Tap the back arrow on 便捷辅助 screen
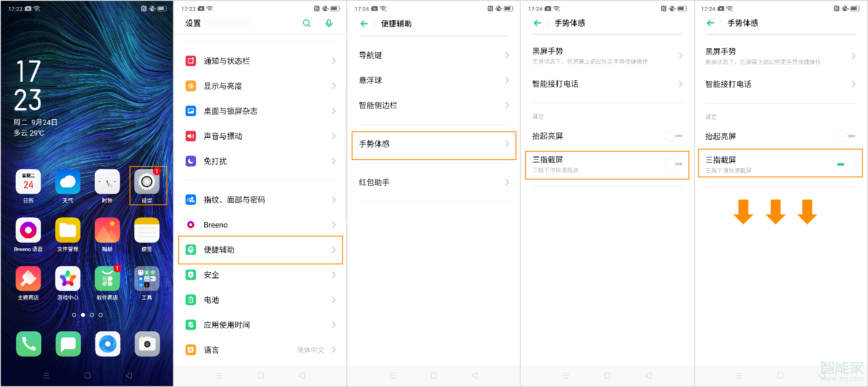The height and width of the screenshot is (387, 868). pos(364,23)
